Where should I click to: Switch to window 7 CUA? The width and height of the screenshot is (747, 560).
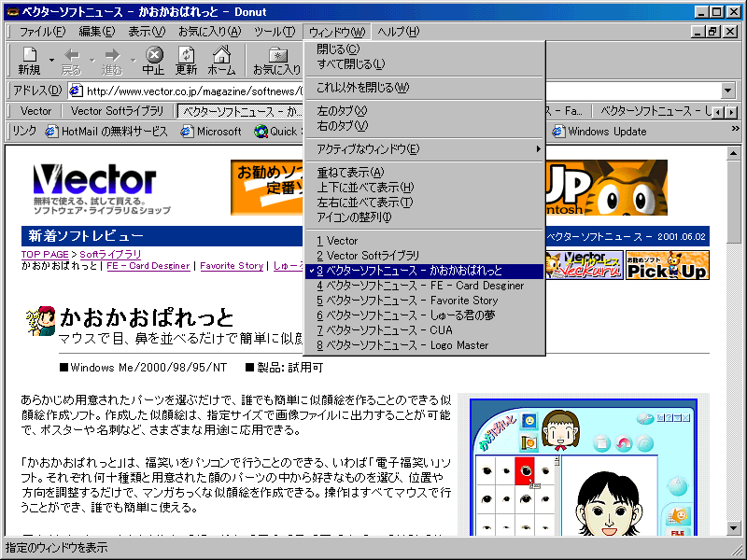[425, 330]
